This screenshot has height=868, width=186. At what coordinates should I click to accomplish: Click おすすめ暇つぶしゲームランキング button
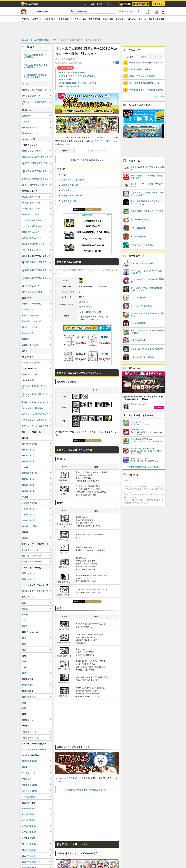click(x=144, y=467)
